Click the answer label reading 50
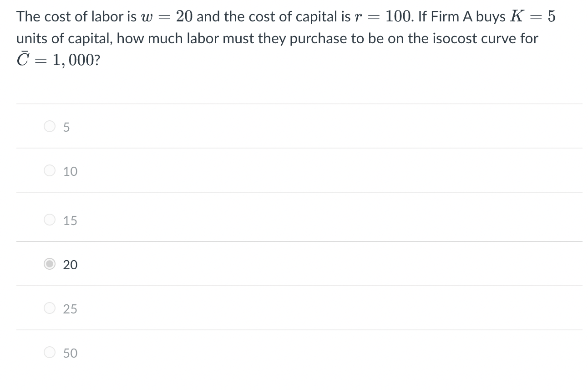Screen dimensions: 588x390 [x=70, y=353]
